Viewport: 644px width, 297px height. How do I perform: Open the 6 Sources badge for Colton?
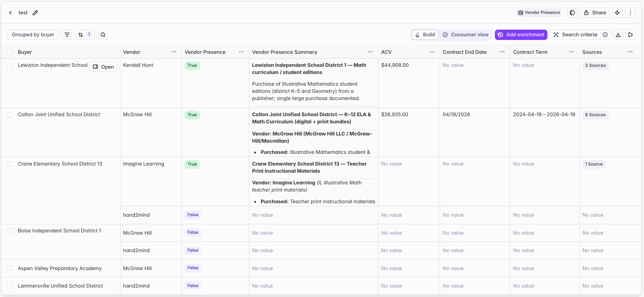[x=595, y=115]
